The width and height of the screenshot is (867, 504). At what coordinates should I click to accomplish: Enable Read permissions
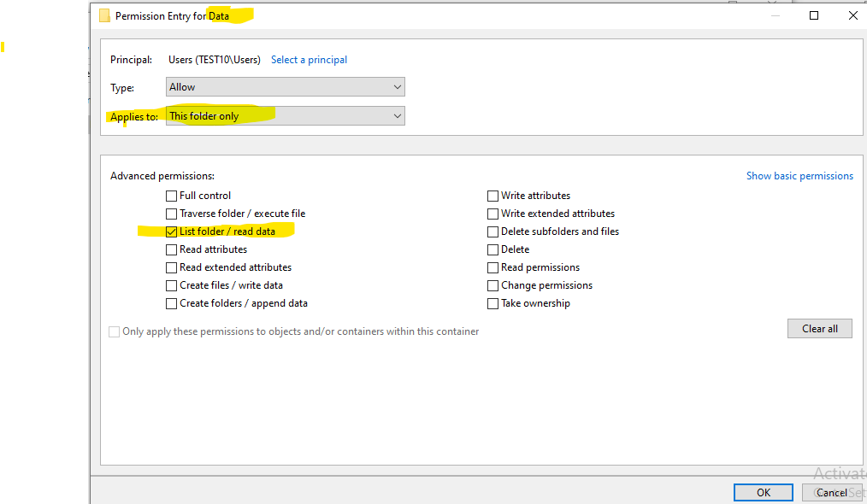492,267
